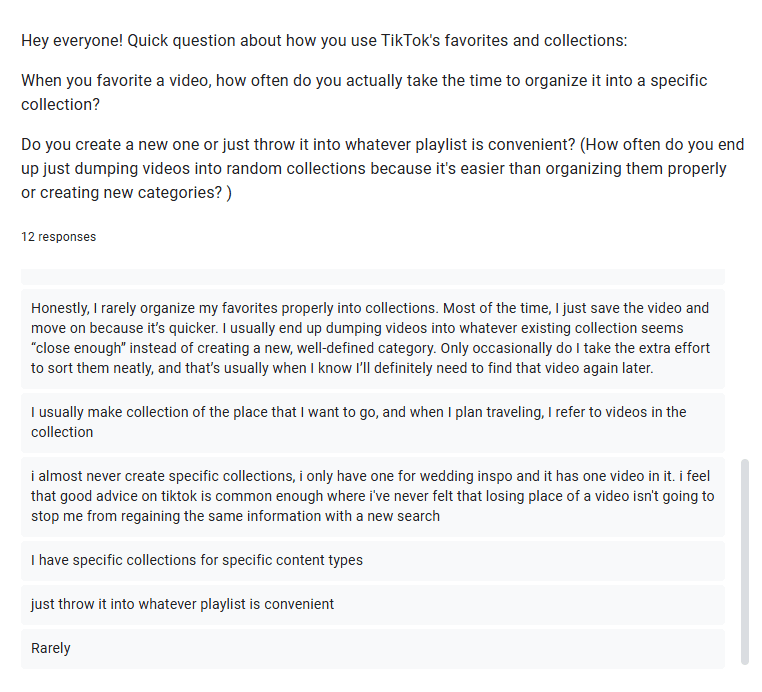The height and width of the screenshot is (692, 762).
Task: Click response 'just throw it into whatever playlist'
Action: 373,605
